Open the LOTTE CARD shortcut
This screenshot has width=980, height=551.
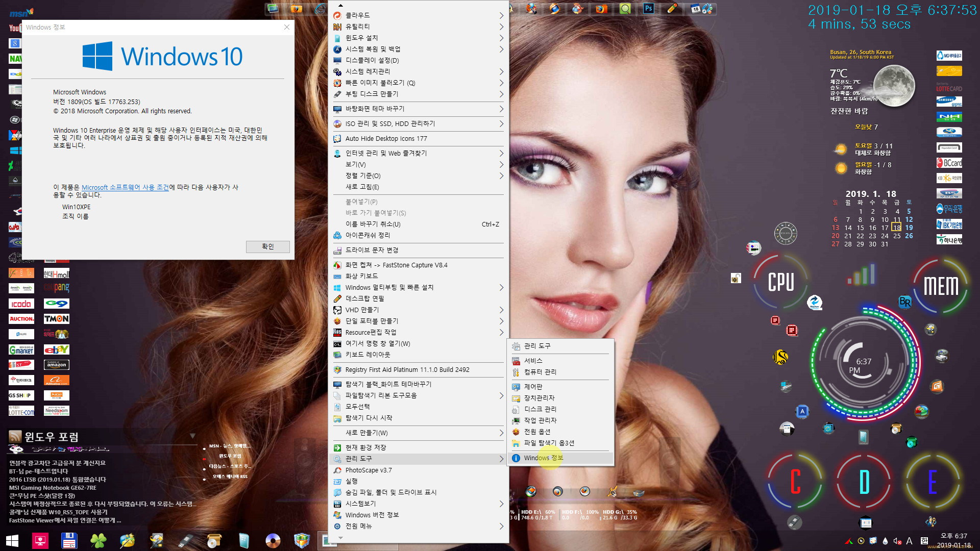[x=949, y=87]
